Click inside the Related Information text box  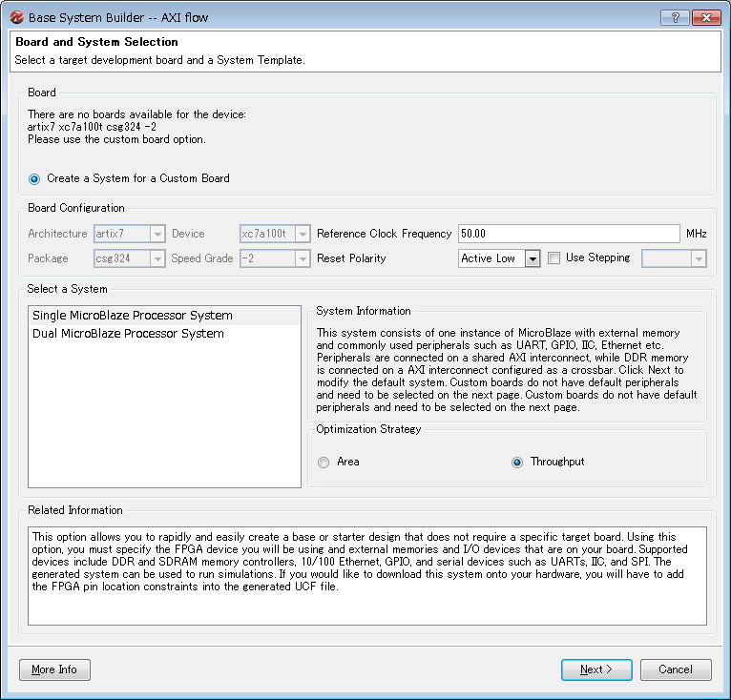click(x=366, y=601)
